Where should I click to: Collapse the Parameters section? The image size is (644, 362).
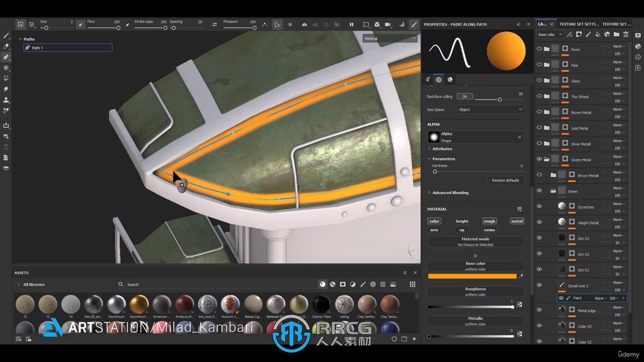point(443,159)
